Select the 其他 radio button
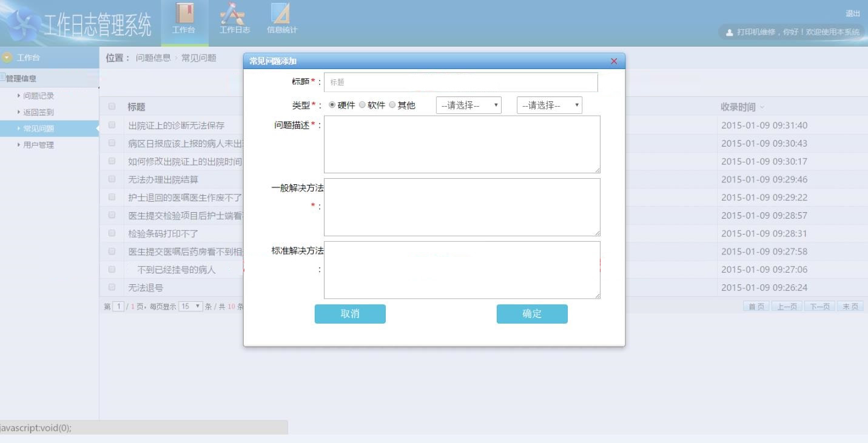 [392, 104]
